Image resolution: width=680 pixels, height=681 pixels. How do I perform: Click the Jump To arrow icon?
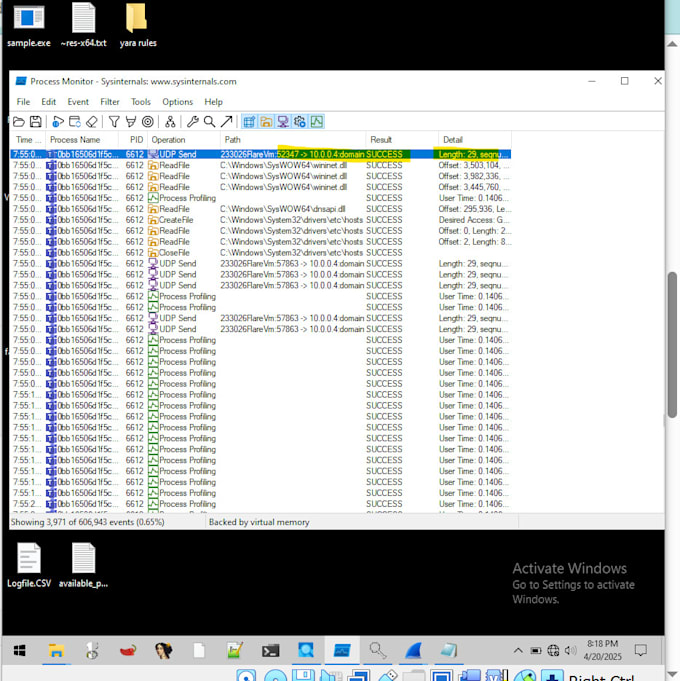[226, 122]
